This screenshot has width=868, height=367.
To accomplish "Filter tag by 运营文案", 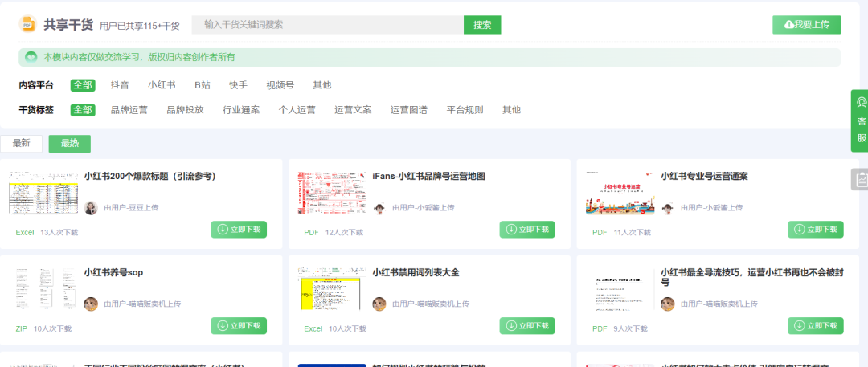I will click(x=353, y=110).
